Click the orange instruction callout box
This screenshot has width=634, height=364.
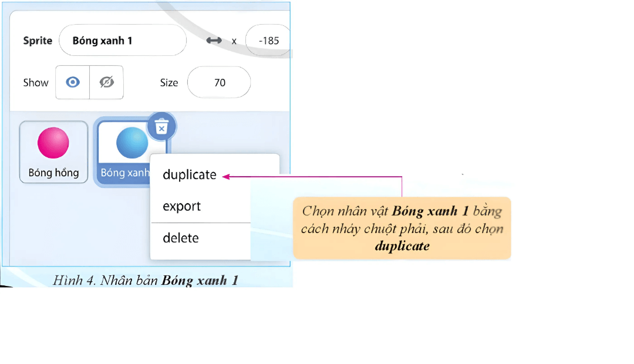(402, 228)
